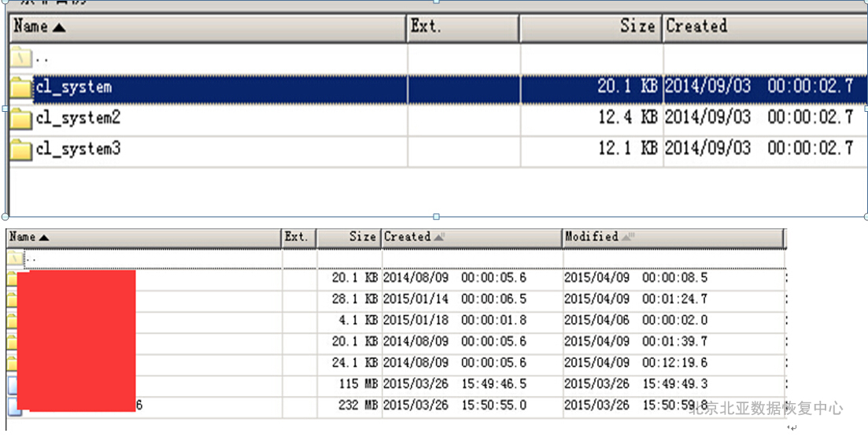Click created date 2015/01/18 00:00:01.8
The width and height of the screenshot is (868, 448).
click(x=455, y=320)
